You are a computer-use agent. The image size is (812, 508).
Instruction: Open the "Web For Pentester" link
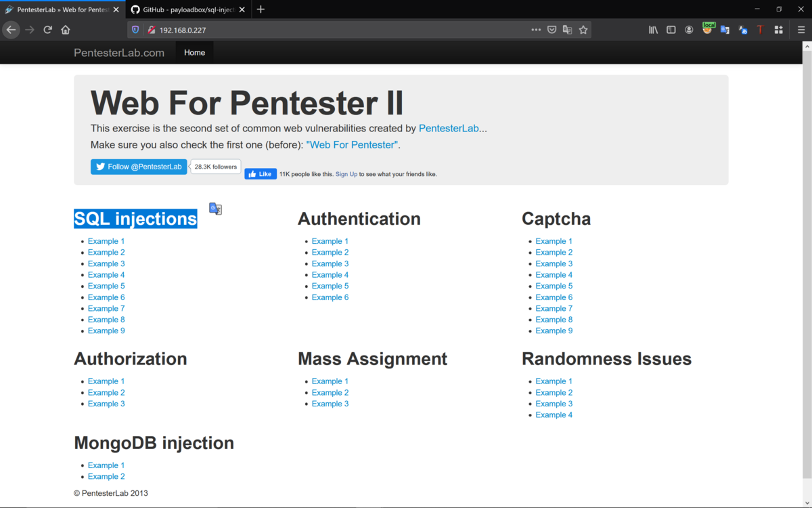point(353,145)
